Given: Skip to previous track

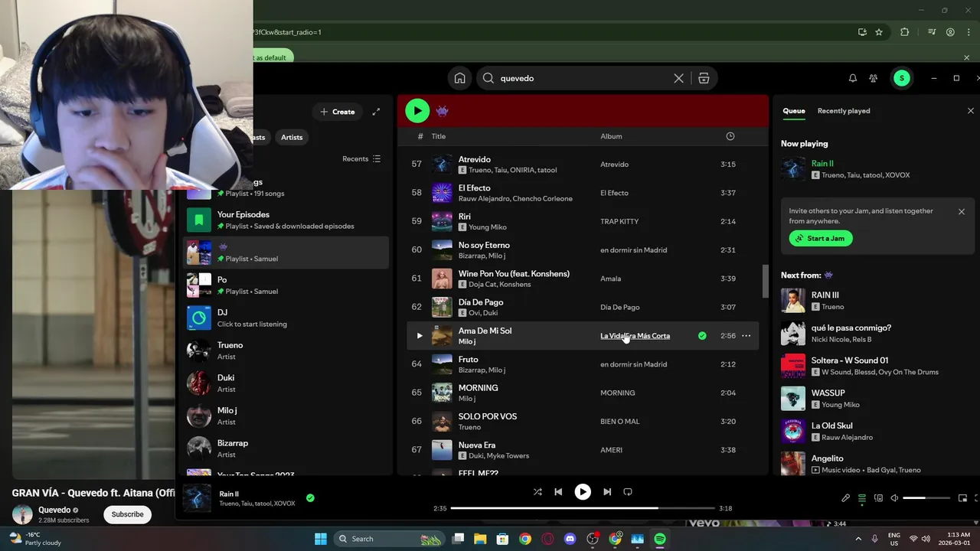Looking at the screenshot, I should click(x=558, y=492).
